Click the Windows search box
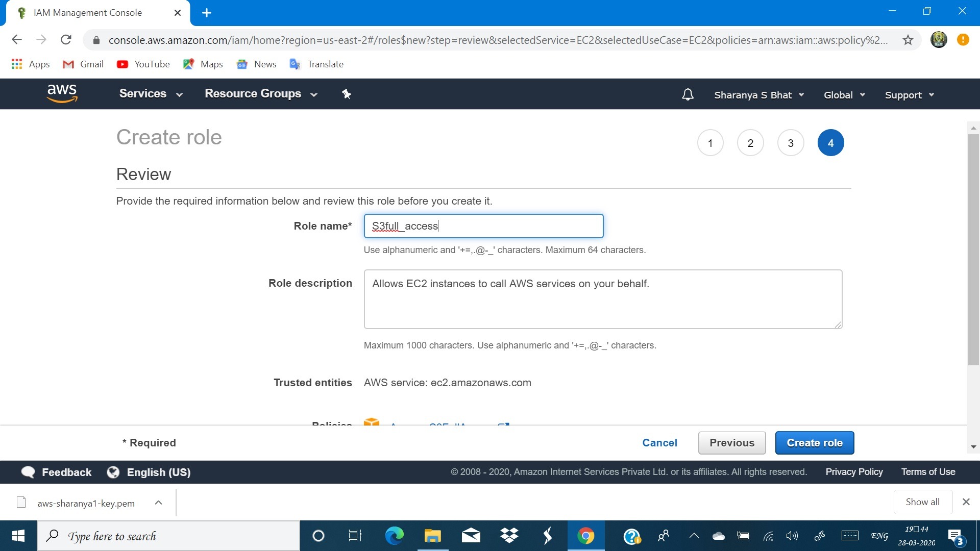This screenshot has height=551, width=980. point(168,536)
